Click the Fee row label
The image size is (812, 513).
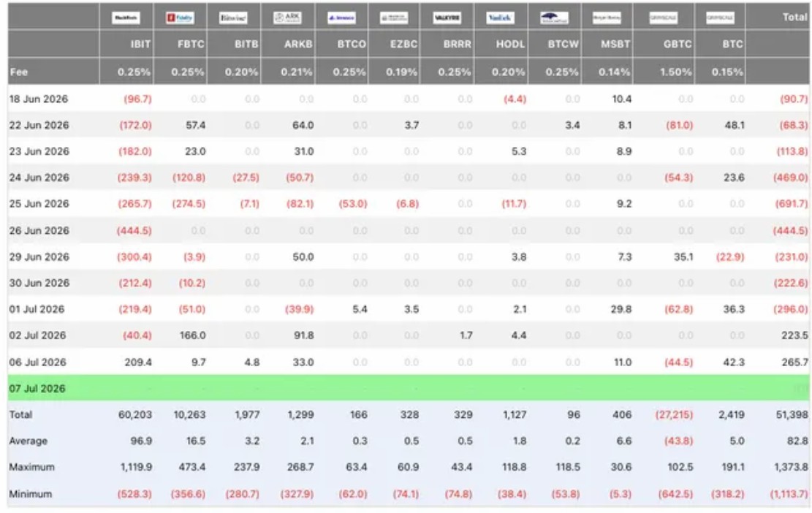point(19,72)
